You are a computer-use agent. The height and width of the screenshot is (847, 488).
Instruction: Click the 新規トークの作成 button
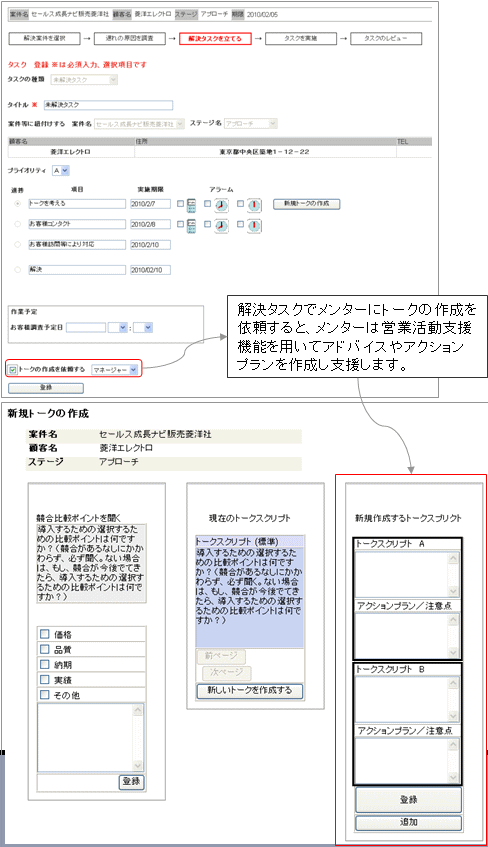[306, 204]
